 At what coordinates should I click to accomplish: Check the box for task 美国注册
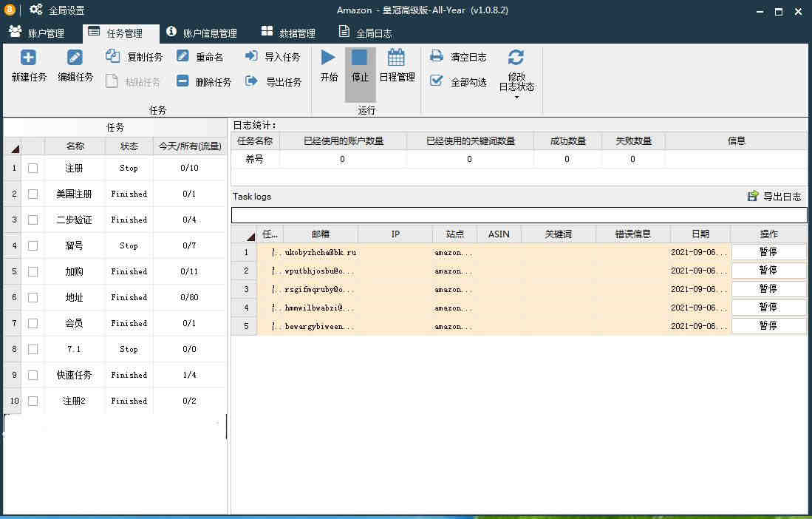33,194
